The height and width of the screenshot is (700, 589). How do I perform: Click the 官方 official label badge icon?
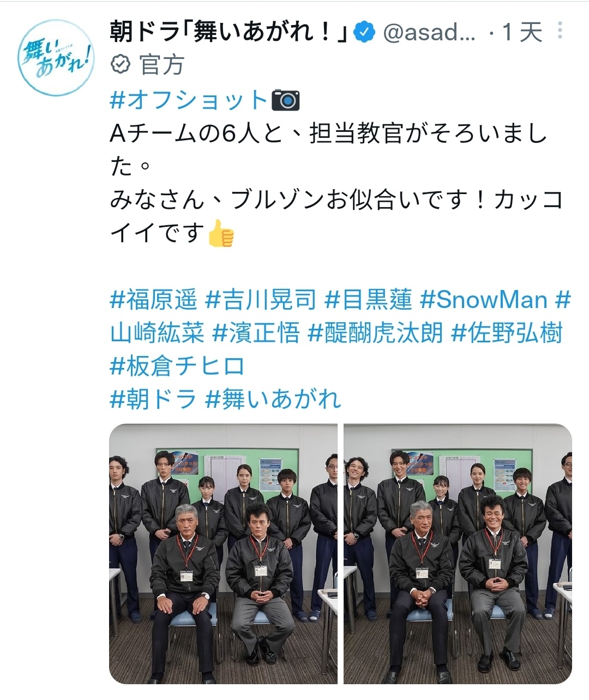pos(120,65)
